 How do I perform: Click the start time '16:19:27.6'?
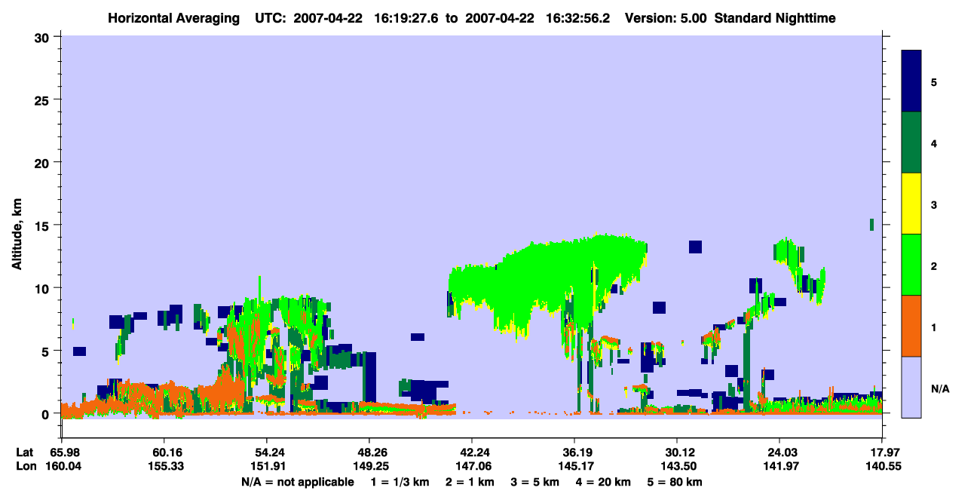point(406,17)
